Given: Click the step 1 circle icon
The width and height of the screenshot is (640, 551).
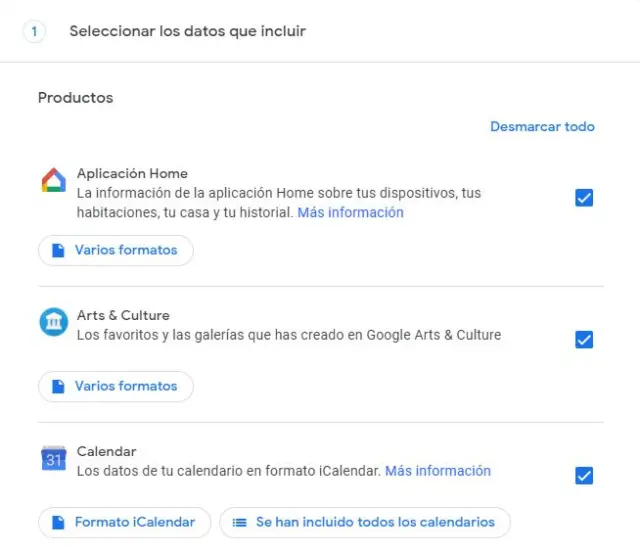Looking at the screenshot, I should point(35,31).
